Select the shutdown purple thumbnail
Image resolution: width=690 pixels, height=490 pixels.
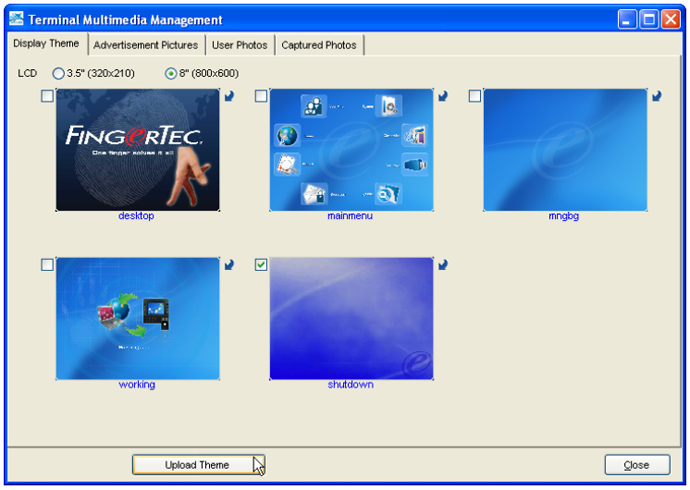point(352,319)
